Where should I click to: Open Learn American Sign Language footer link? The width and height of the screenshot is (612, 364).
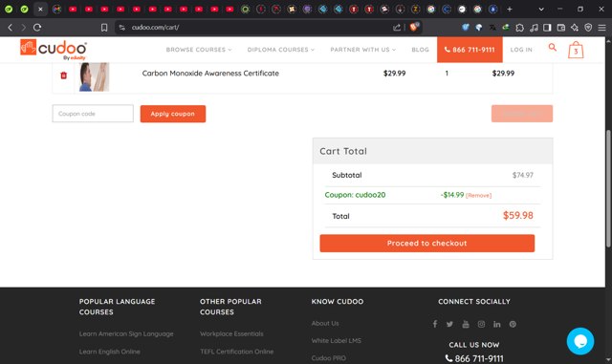[126, 334]
